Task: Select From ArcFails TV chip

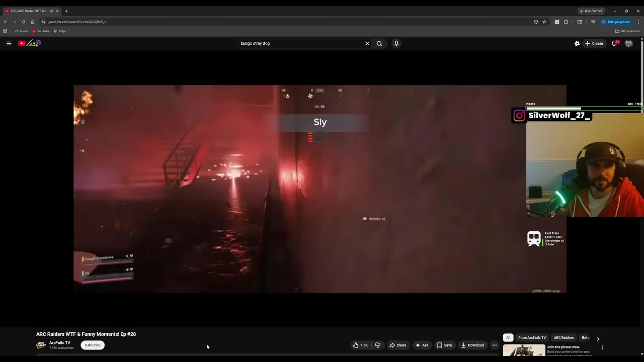Action: pyautogui.click(x=532, y=337)
